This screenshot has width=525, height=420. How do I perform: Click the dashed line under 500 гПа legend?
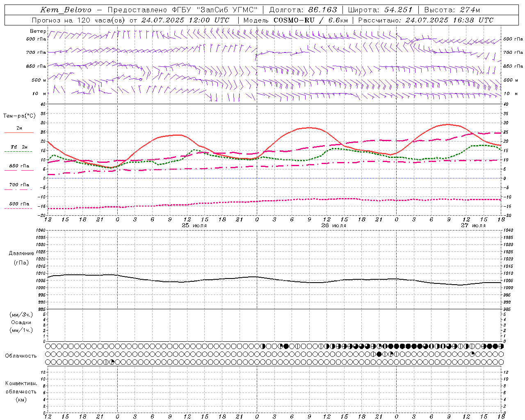(x=18, y=209)
